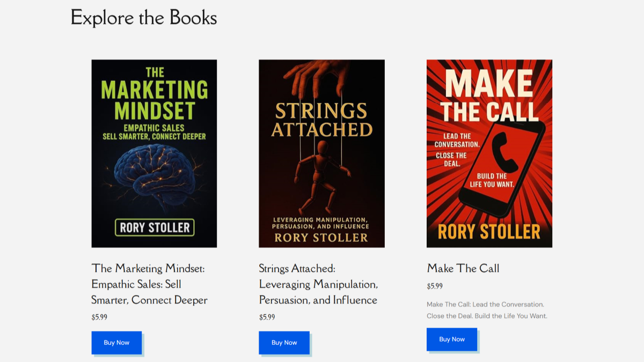644x362 pixels.
Task: Click the Explore the Books heading
Action: 144,18
